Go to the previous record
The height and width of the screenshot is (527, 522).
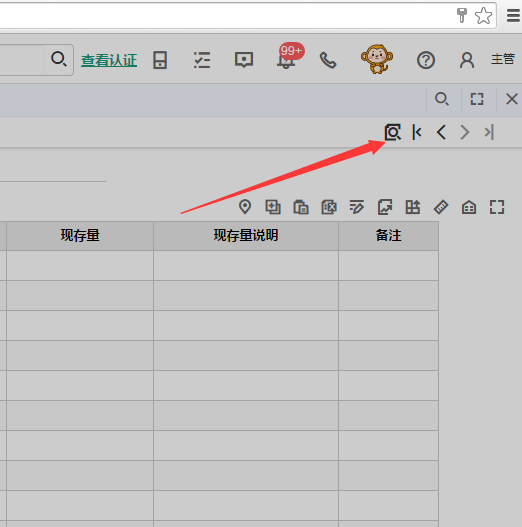coord(441,132)
